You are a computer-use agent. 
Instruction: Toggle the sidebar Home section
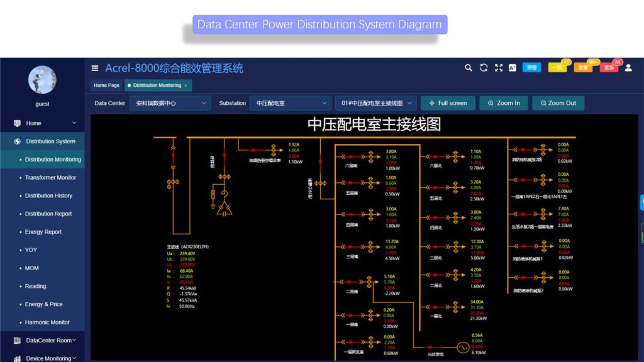pyautogui.click(x=38, y=123)
